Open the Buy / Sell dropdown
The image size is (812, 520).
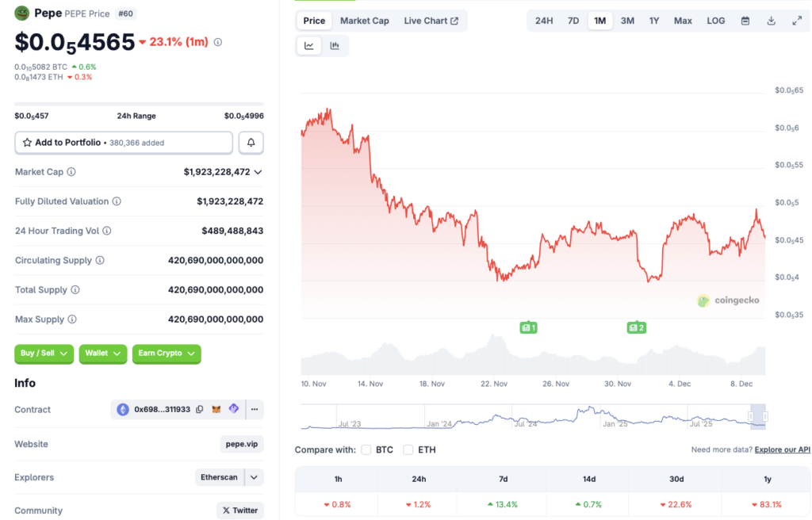44,354
